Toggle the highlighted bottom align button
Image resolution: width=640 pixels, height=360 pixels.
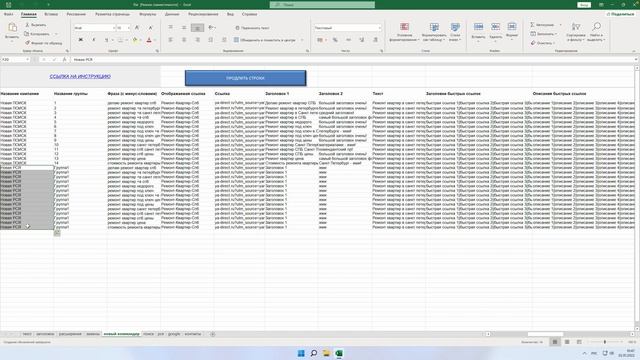click(x=198, y=28)
